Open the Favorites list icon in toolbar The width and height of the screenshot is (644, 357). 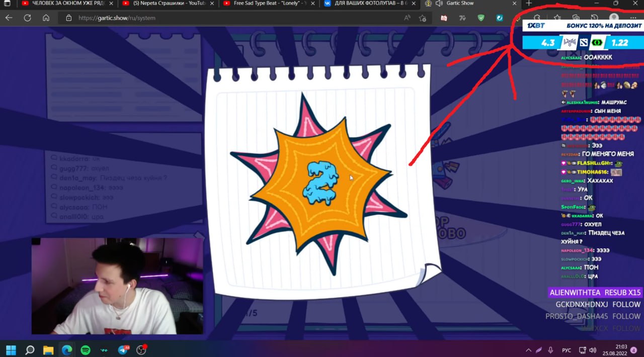pos(557,17)
